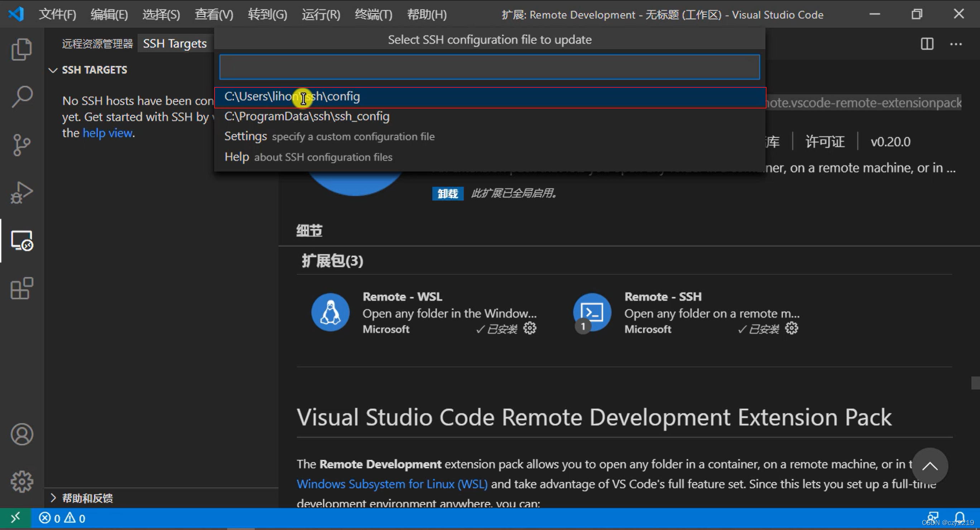
Task: Click the SSH configuration file input field
Action: (x=489, y=67)
